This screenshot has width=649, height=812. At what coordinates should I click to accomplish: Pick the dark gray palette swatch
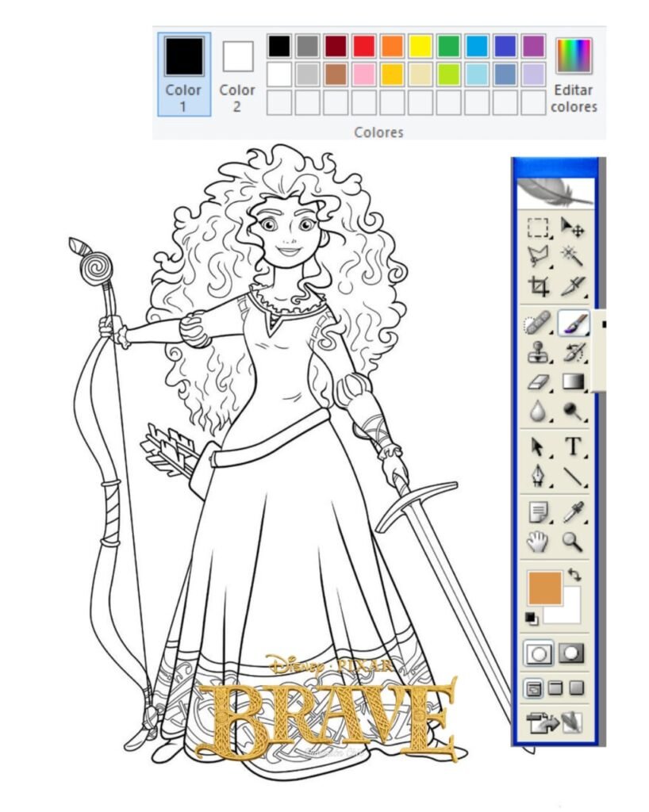[x=308, y=46]
